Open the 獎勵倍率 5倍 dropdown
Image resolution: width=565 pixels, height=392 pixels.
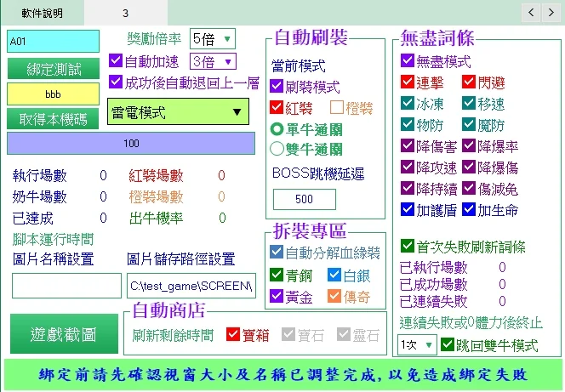(212, 39)
